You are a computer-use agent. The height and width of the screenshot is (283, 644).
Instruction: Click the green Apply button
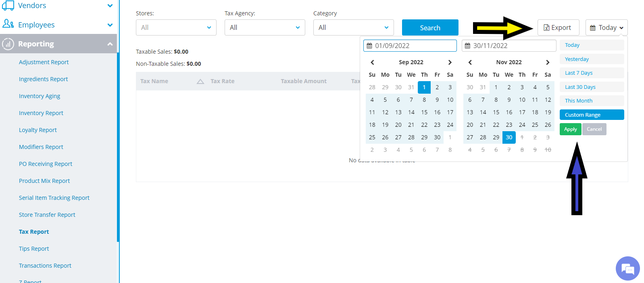[x=570, y=129]
